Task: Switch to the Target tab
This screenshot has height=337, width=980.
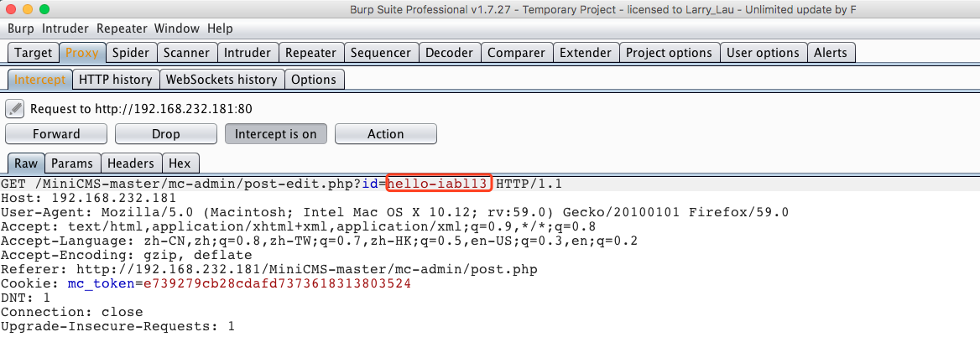Action: 33,53
